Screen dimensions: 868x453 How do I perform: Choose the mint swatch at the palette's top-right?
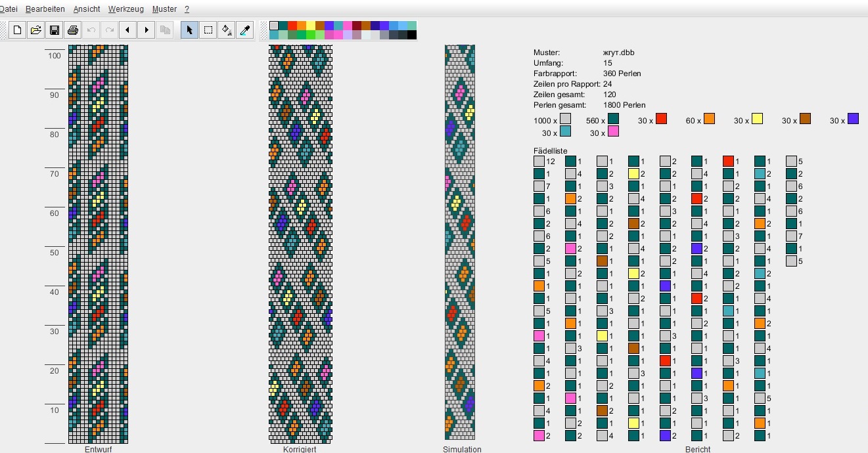click(x=412, y=26)
